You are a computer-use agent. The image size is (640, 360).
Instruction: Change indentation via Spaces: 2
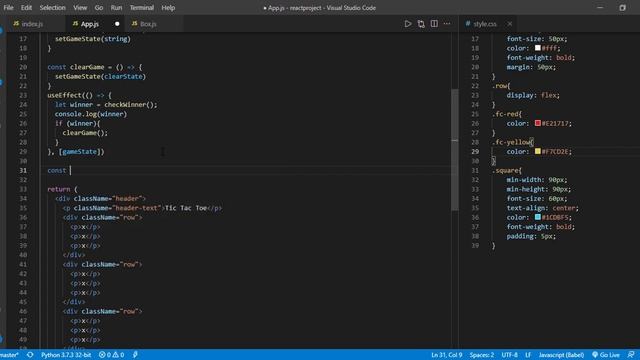click(482, 355)
